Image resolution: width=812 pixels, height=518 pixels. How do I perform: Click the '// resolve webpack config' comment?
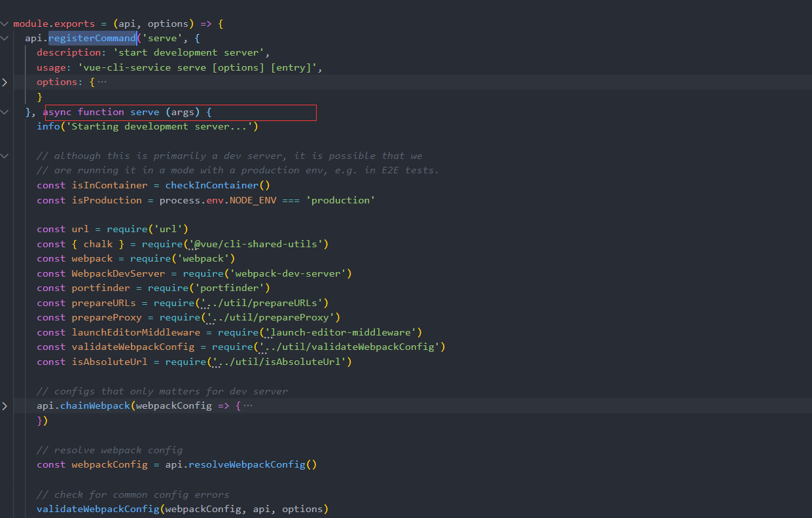110,450
